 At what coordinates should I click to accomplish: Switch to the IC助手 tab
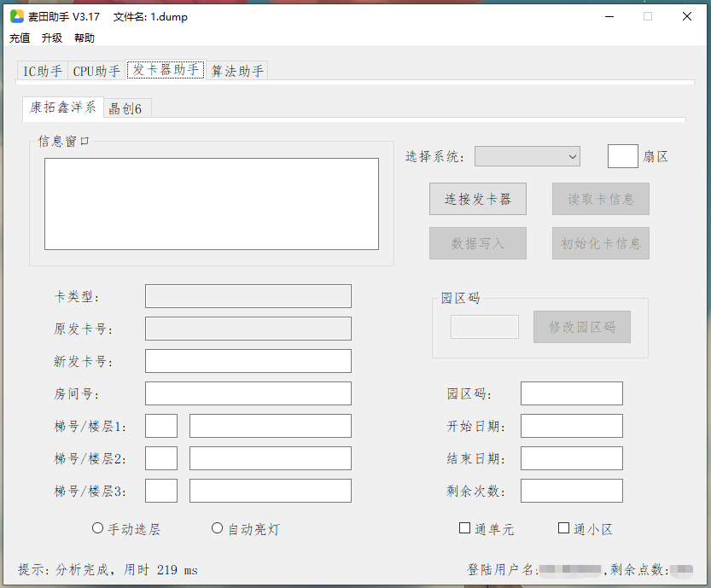(x=42, y=71)
